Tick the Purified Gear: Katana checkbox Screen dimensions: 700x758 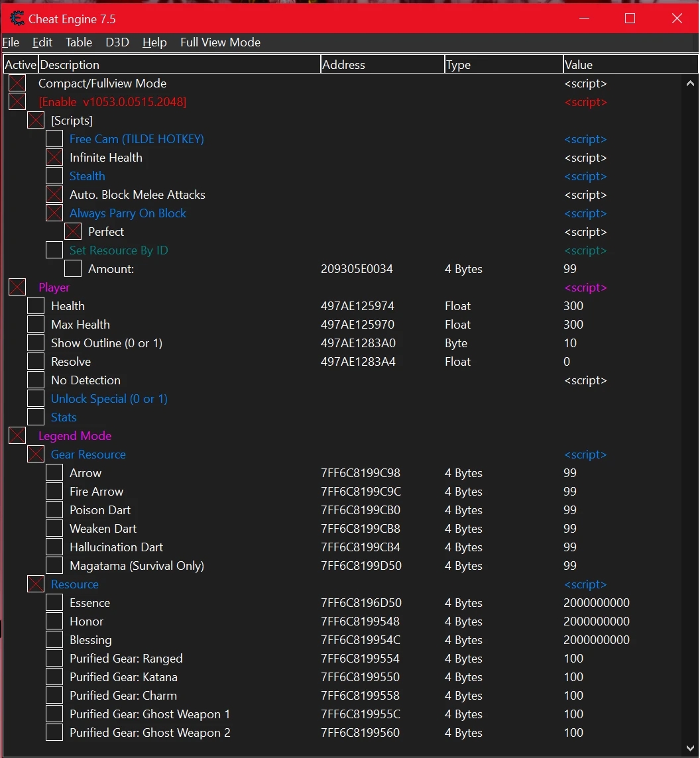[x=54, y=677]
